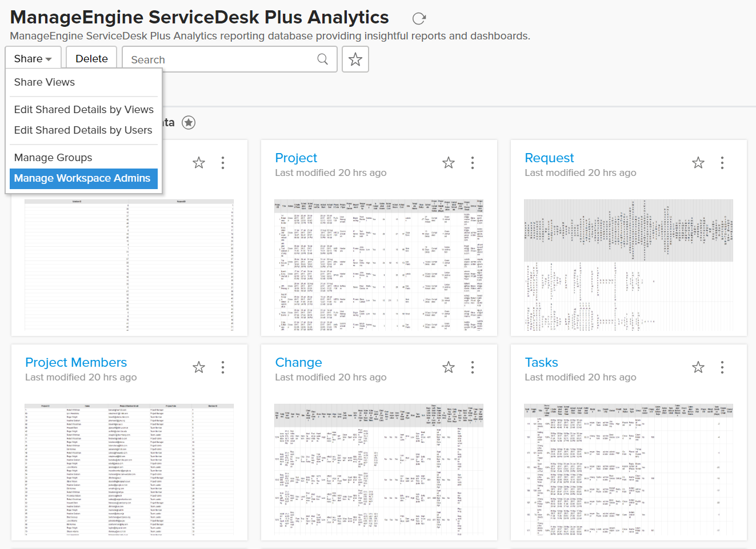This screenshot has width=756, height=549.
Task: Click the first card's table thumbnail
Action: tap(129, 265)
